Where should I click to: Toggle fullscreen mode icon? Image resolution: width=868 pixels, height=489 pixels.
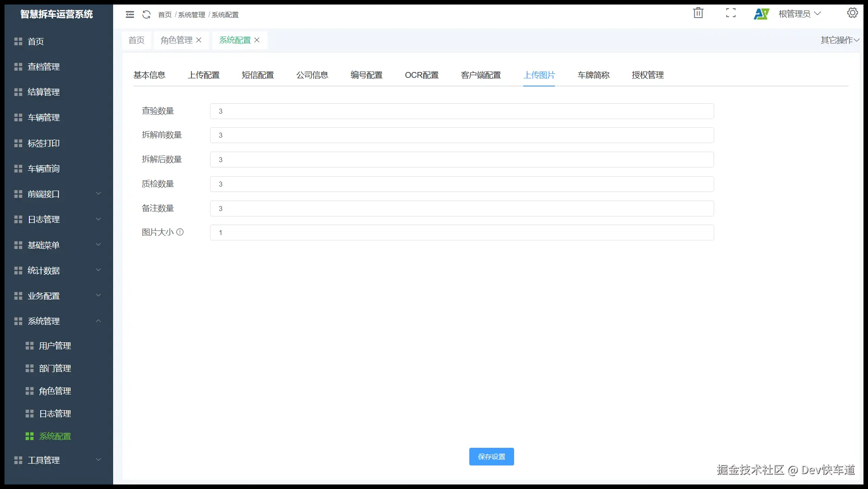(731, 13)
